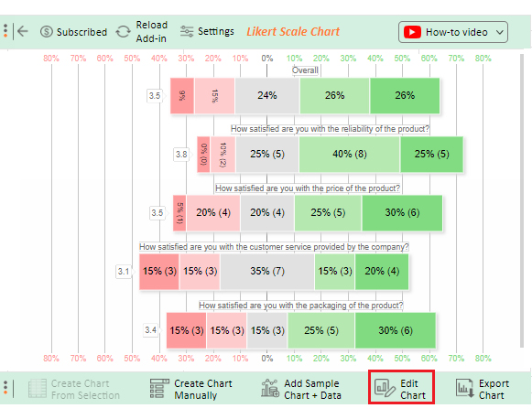Click the bottom axis 0% label
The width and height of the screenshot is (532, 419).
point(267,359)
